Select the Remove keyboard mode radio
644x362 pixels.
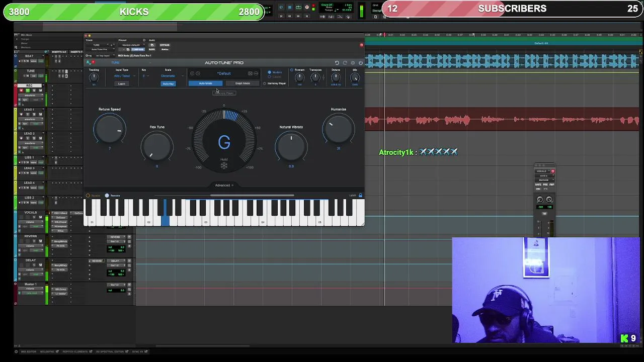[107, 196]
